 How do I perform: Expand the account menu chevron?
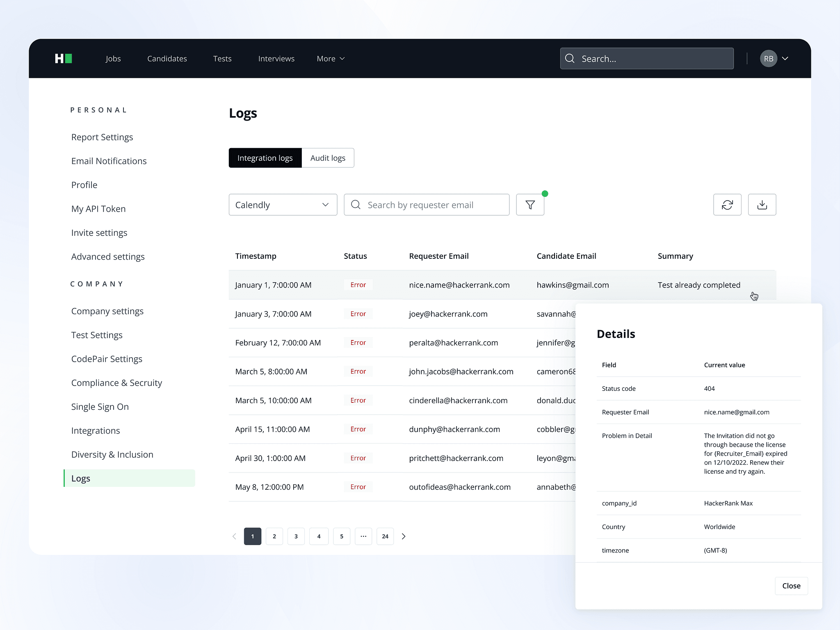pos(785,59)
